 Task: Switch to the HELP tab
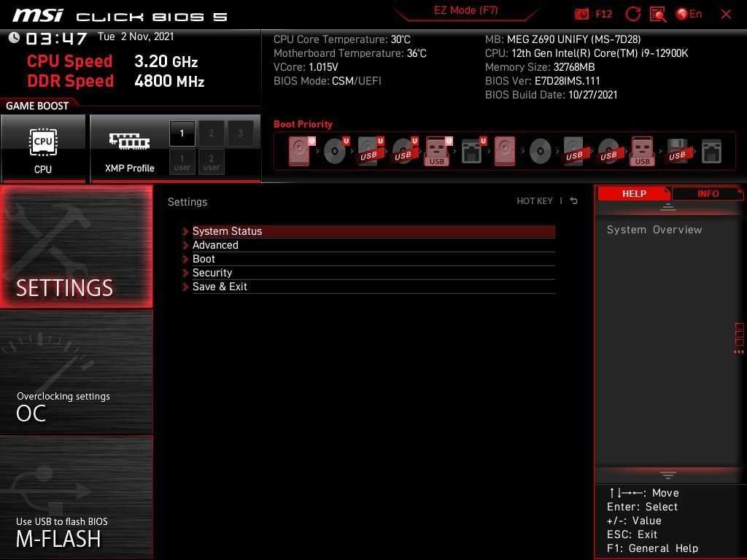pyautogui.click(x=634, y=194)
